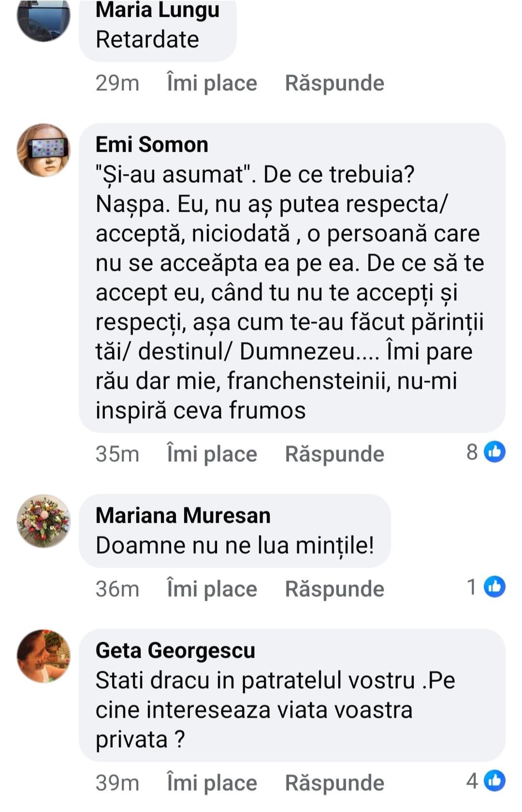Click the 39m timestamp on Geta Georgescu's comment

(x=117, y=782)
